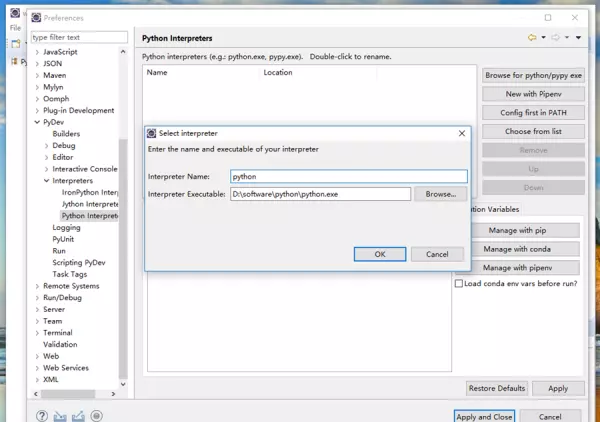This screenshot has height=422, width=600.
Task: Expand the Run/Debug preferences node
Action: [37, 298]
